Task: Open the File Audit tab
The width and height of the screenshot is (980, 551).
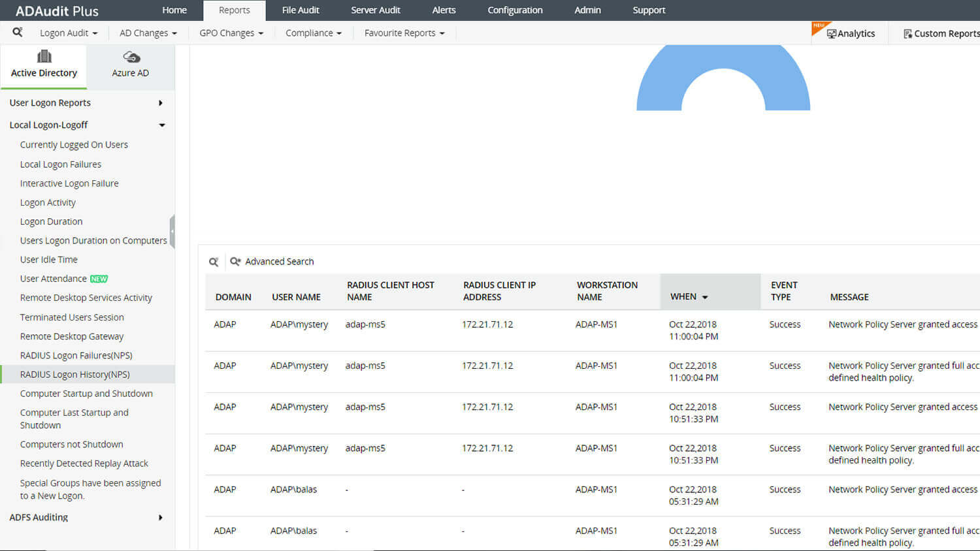Action: [301, 10]
